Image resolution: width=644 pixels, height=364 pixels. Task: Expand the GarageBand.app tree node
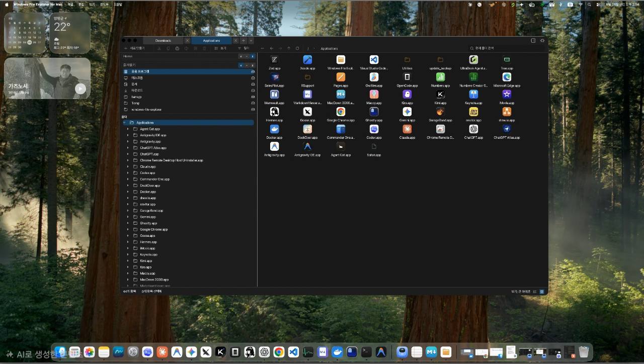click(128, 211)
